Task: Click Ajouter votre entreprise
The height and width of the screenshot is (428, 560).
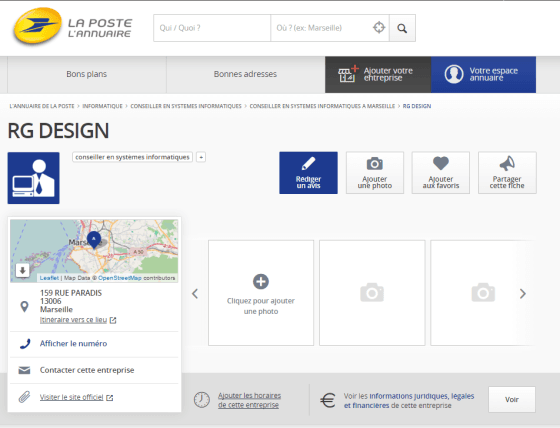Action: coord(378,74)
